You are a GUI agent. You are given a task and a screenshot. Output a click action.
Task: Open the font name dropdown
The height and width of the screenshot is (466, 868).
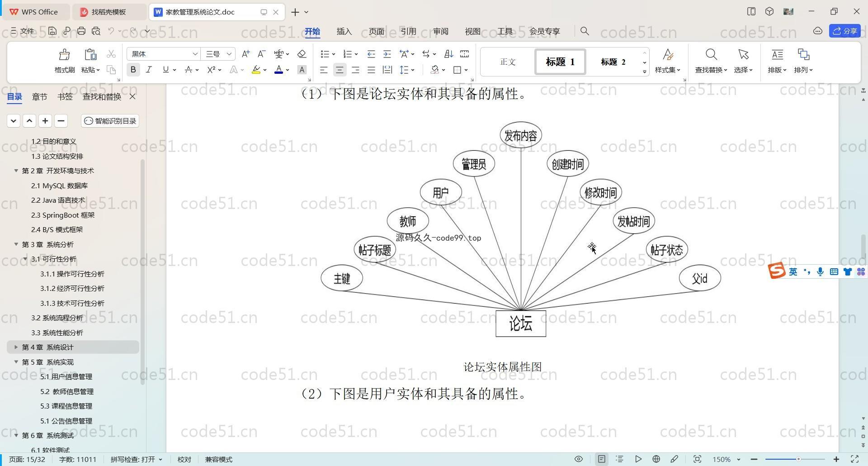pyautogui.click(x=195, y=54)
